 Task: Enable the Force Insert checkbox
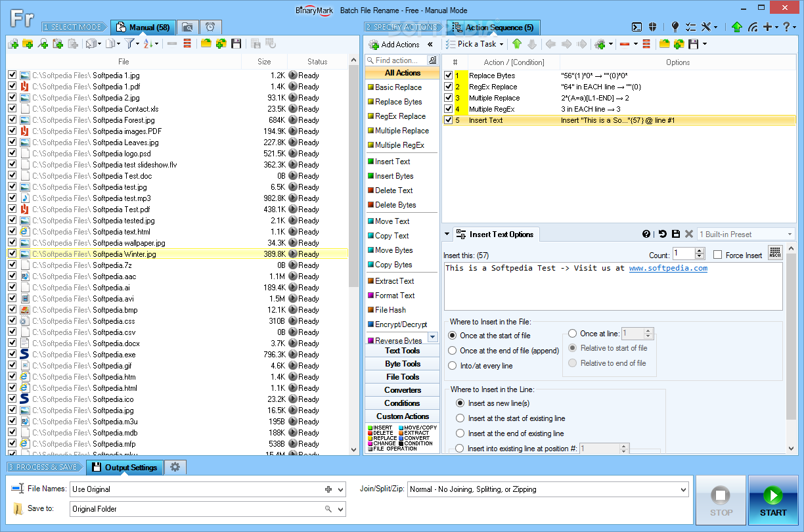pyautogui.click(x=717, y=255)
